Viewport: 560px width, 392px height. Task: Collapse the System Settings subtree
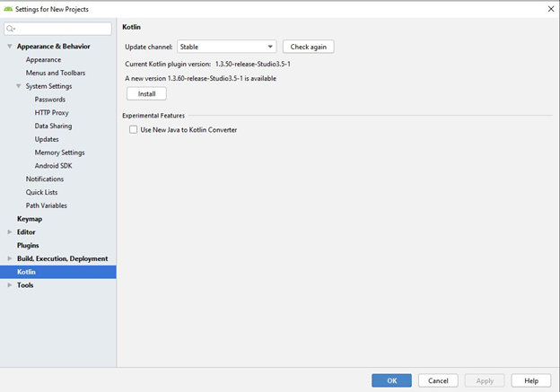coord(19,86)
